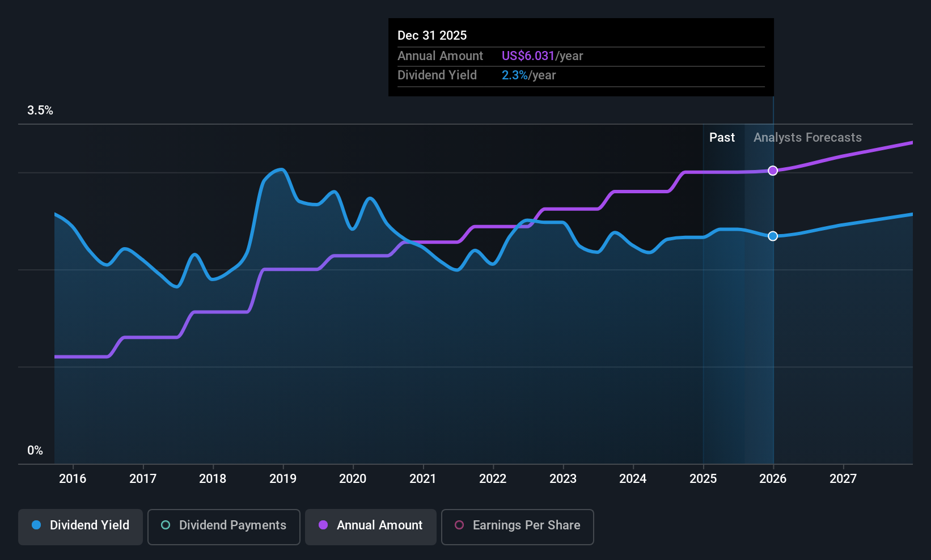
Task: Select the 2021 x-axis label
Action: tap(423, 478)
